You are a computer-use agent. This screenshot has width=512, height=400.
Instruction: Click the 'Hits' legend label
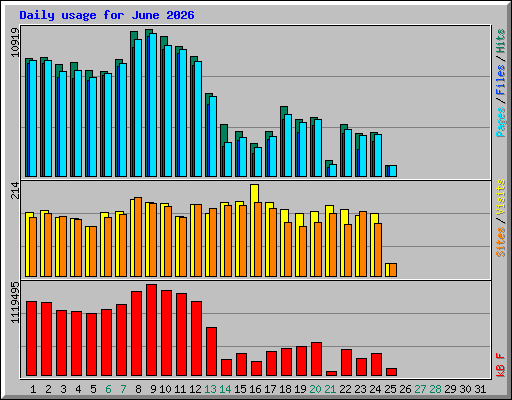(500, 41)
